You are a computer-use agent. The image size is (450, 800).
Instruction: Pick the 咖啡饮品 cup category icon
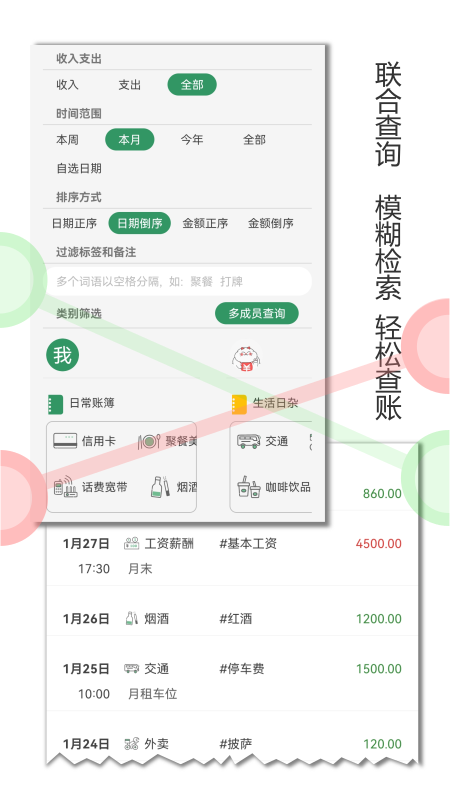coord(249,487)
